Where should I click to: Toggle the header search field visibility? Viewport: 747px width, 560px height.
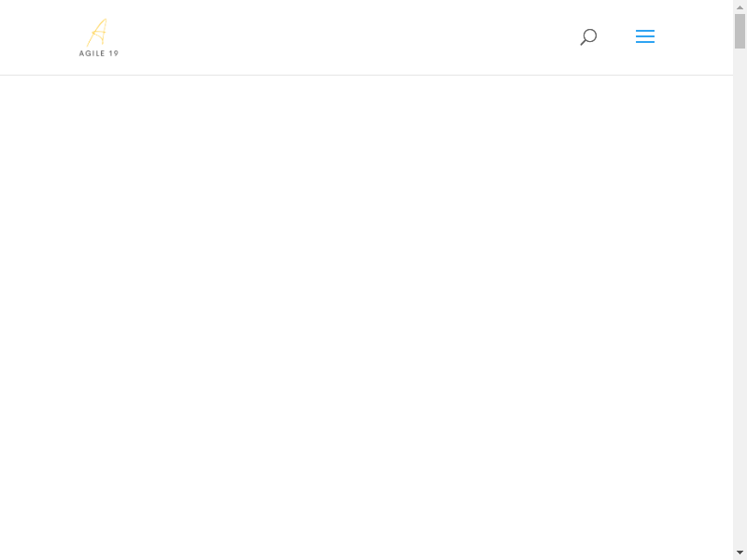point(588,37)
